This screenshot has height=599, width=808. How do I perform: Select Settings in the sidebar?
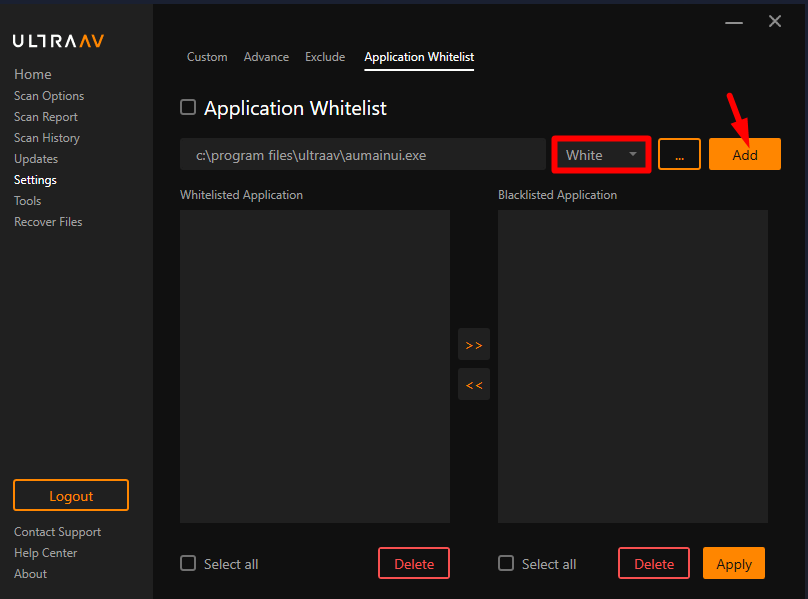coord(35,180)
